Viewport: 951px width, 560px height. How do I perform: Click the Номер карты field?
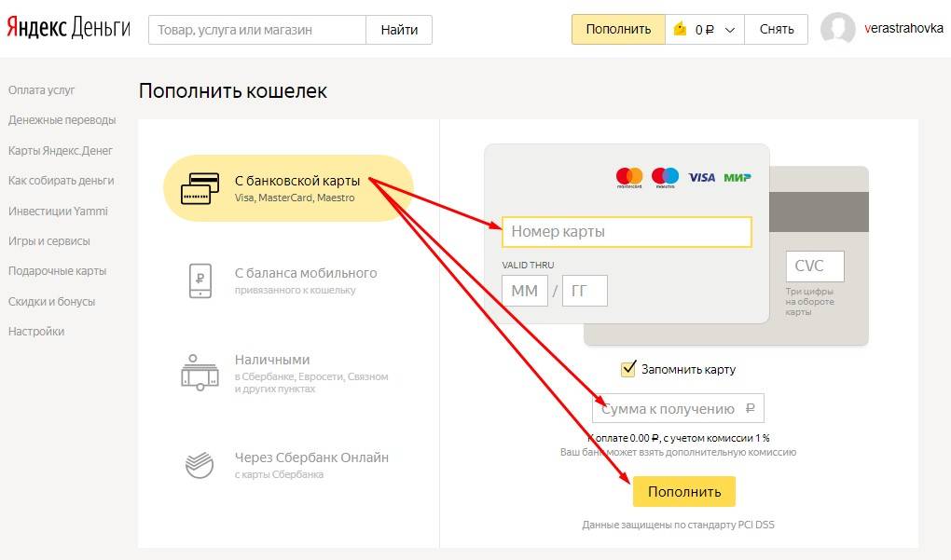coord(627,231)
